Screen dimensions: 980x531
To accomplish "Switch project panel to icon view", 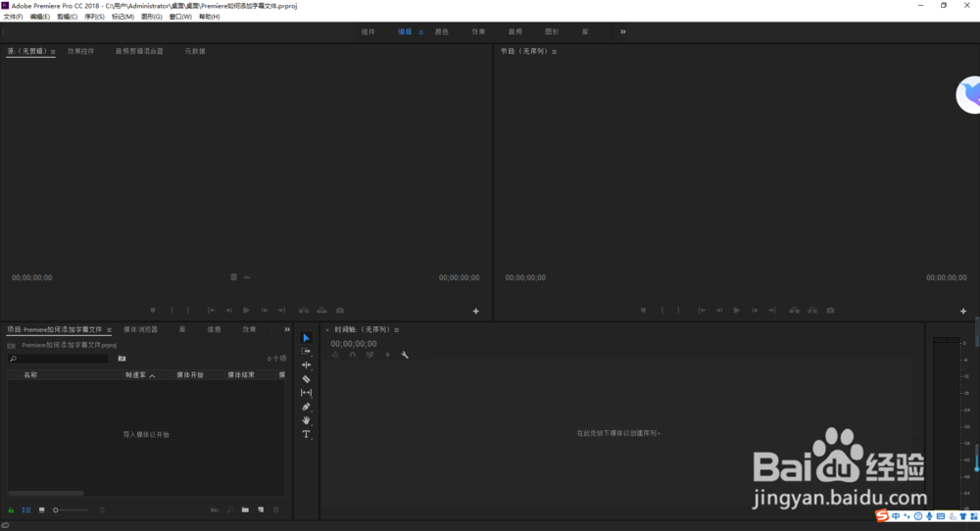I will point(42,510).
